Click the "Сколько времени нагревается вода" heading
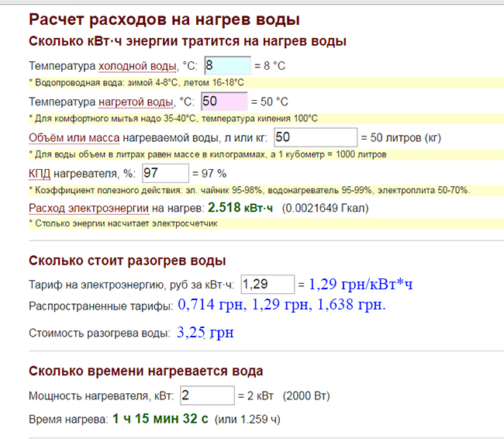 [146, 371]
